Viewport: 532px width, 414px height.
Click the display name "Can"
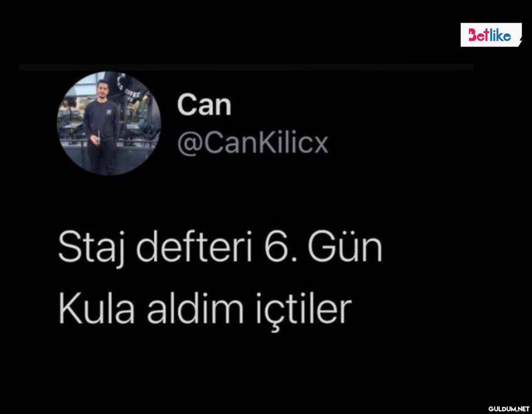[x=204, y=106]
